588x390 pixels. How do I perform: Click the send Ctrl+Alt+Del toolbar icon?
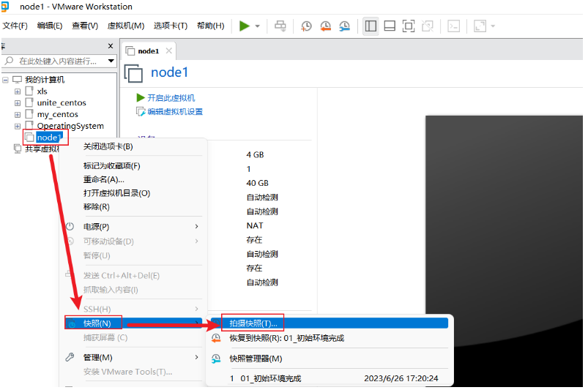click(x=280, y=26)
